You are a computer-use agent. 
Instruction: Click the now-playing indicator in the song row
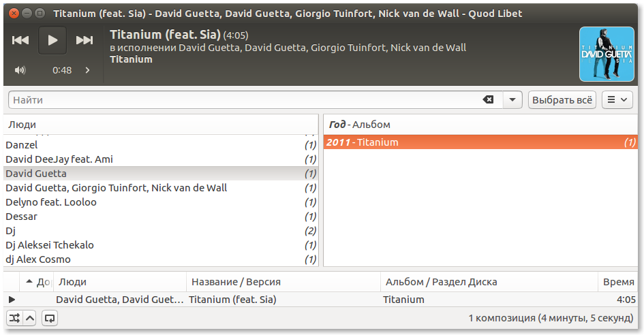pos(12,300)
